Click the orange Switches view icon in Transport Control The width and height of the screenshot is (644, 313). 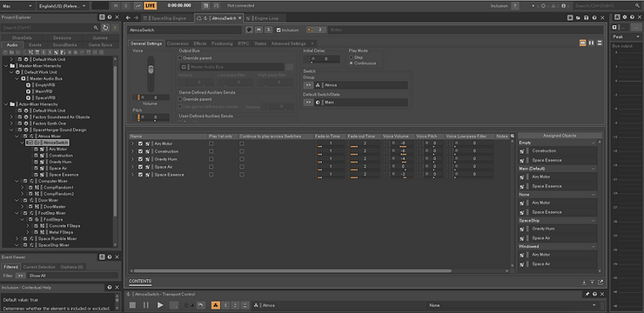point(215,305)
